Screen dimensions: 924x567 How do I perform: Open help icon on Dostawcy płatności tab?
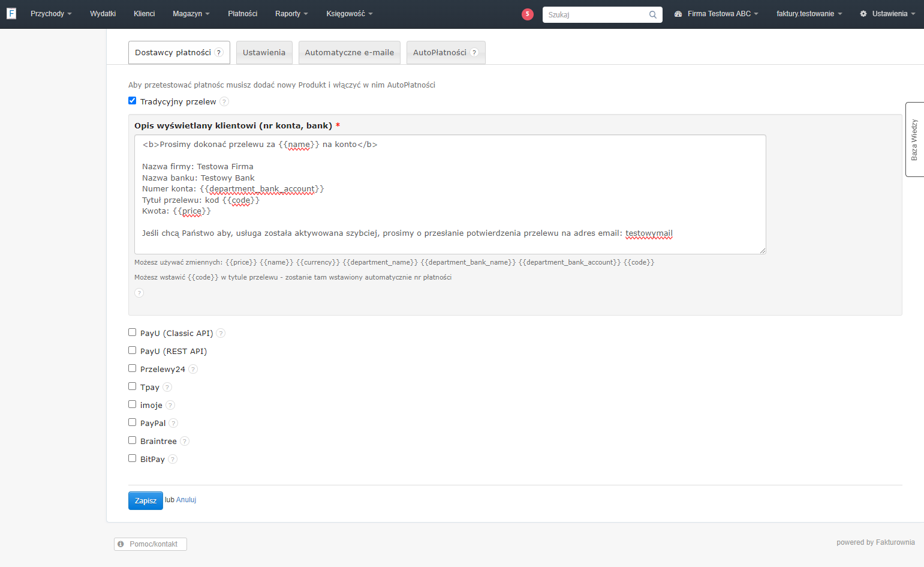click(219, 52)
